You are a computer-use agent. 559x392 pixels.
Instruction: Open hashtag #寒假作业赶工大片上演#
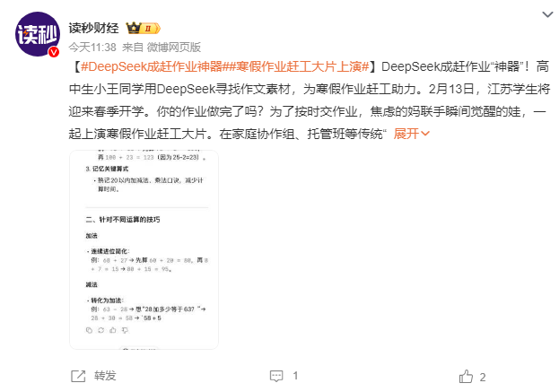(x=295, y=66)
